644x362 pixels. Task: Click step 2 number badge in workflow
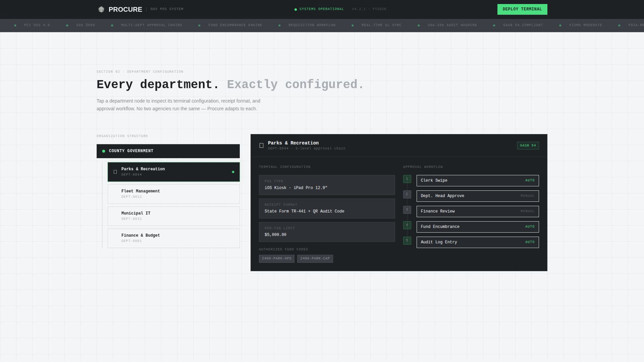(x=407, y=194)
